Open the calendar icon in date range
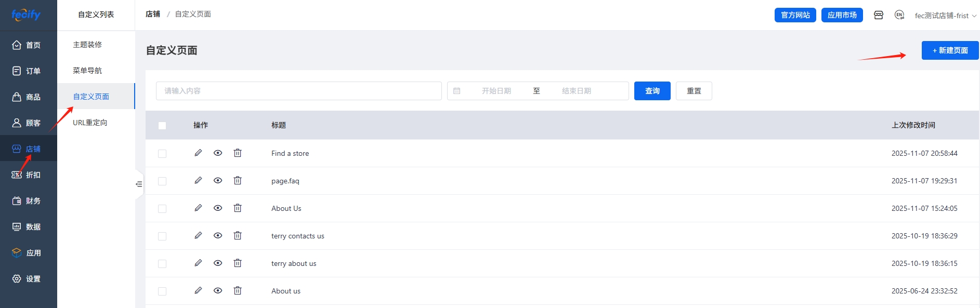 [x=457, y=91]
